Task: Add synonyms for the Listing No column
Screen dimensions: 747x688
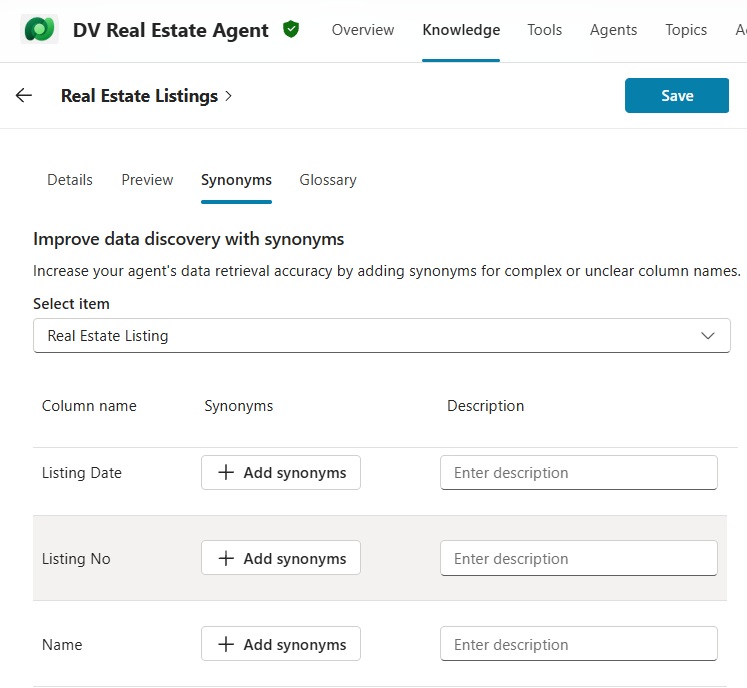Action: click(x=281, y=559)
